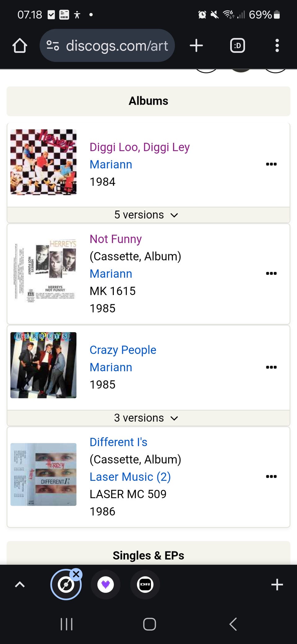297x644 pixels.
Task: Open the DR app shortcut
Action: 145,585
